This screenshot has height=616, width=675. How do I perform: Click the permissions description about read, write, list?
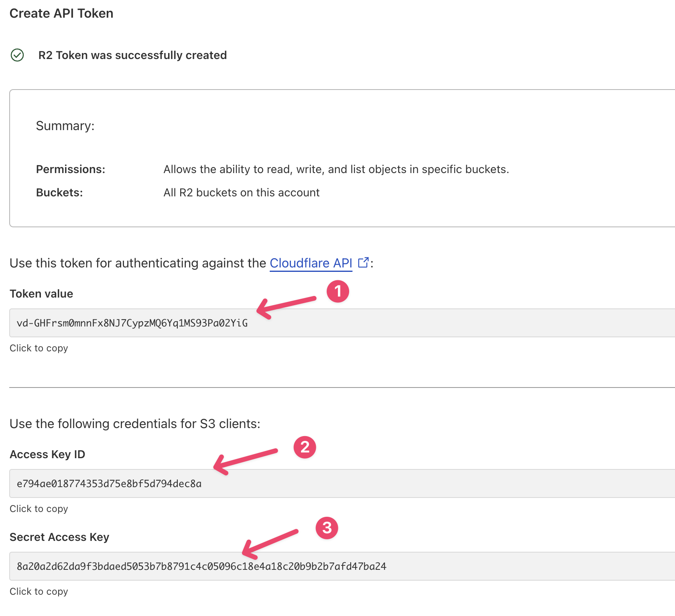[336, 169]
